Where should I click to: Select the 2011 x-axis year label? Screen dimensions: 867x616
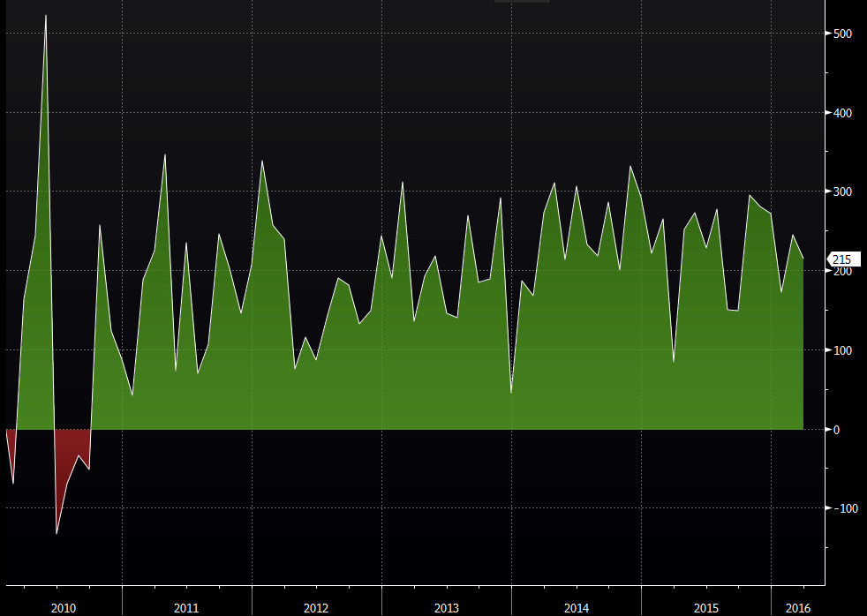186,608
